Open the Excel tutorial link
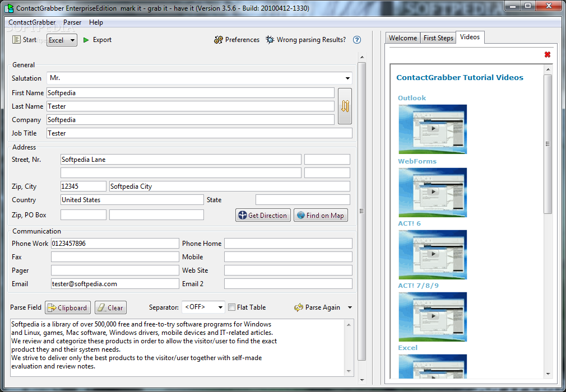 coord(407,348)
